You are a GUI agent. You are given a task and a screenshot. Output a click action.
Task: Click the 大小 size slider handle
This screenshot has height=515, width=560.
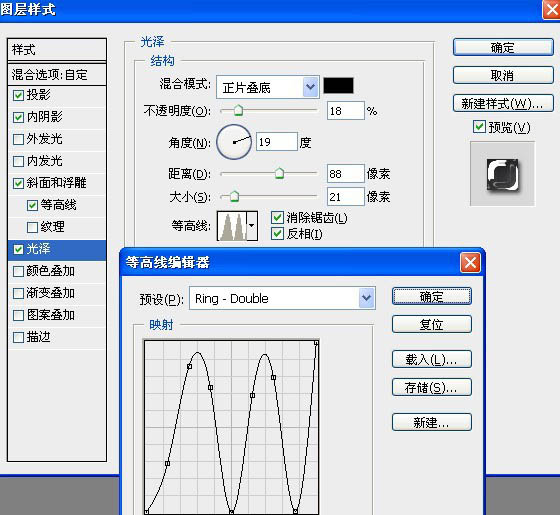coord(234,196)
